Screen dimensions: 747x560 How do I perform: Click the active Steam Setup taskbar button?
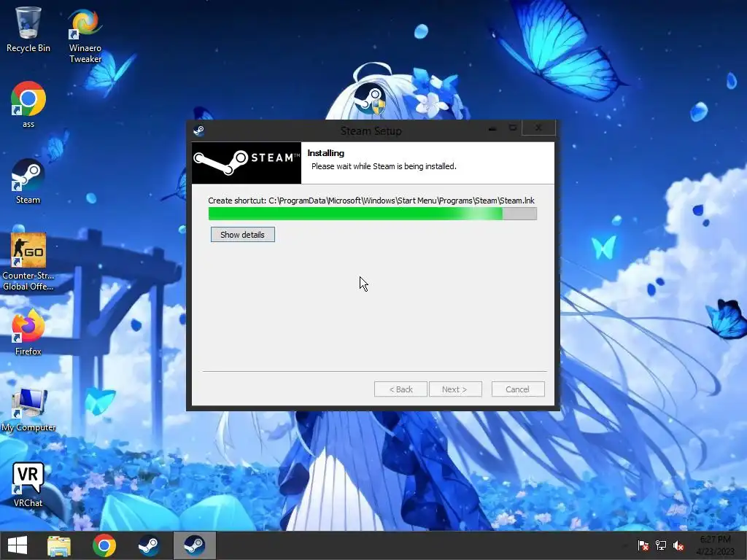point(194,545)
